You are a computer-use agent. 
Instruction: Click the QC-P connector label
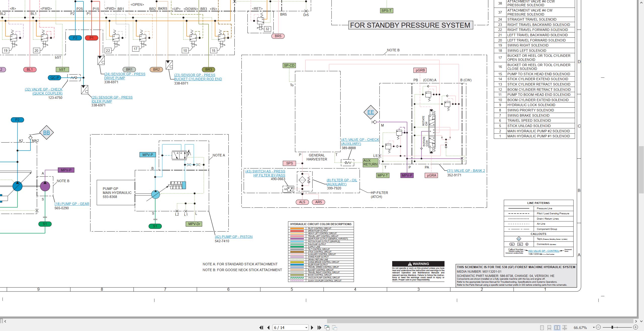click(x=55, y=78)
